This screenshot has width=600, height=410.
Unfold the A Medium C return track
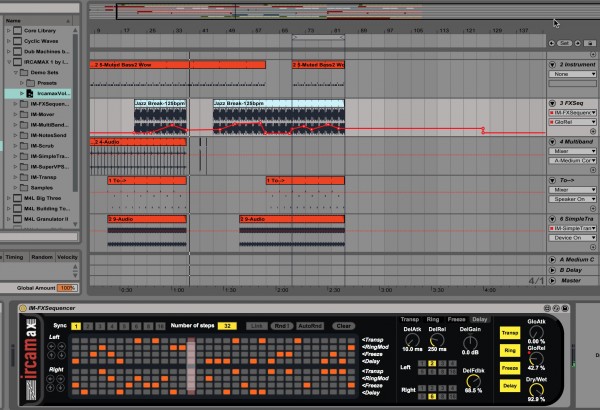tap(552, 260)
